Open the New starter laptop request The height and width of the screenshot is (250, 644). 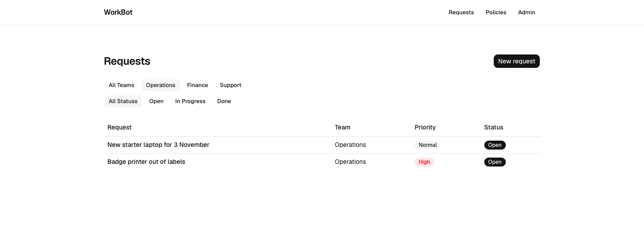[158, 145]
